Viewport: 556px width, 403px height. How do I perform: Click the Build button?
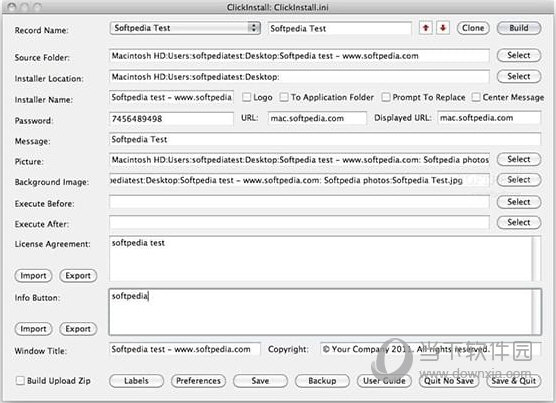519,28
